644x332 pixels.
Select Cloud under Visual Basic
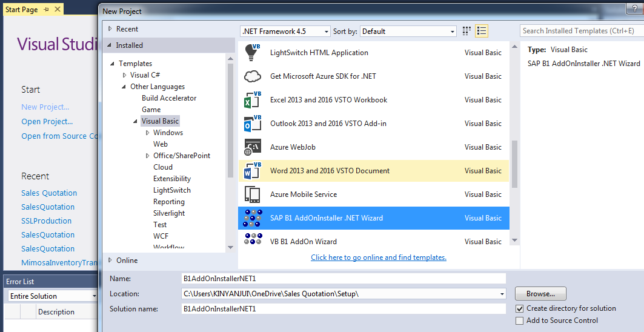tap(162, 167)
